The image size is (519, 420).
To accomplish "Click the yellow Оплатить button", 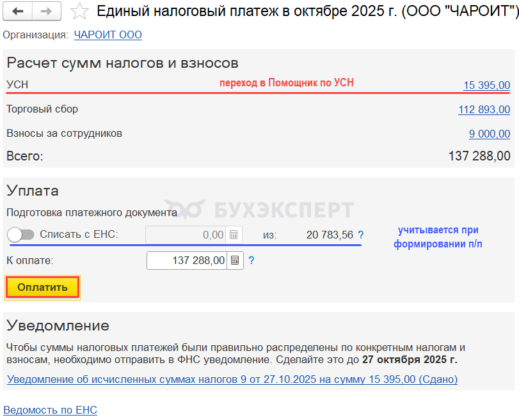I will (x=42, y=288).
